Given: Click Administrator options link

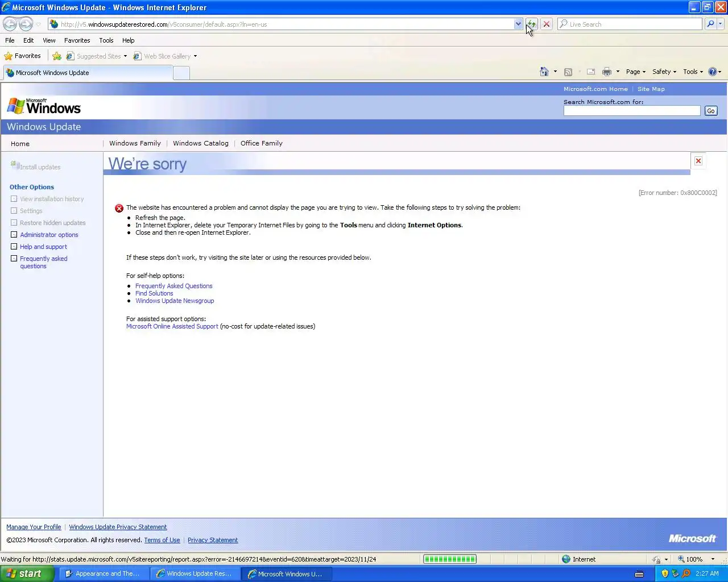Looking at the screenshot, I should (x=49, y=235).
